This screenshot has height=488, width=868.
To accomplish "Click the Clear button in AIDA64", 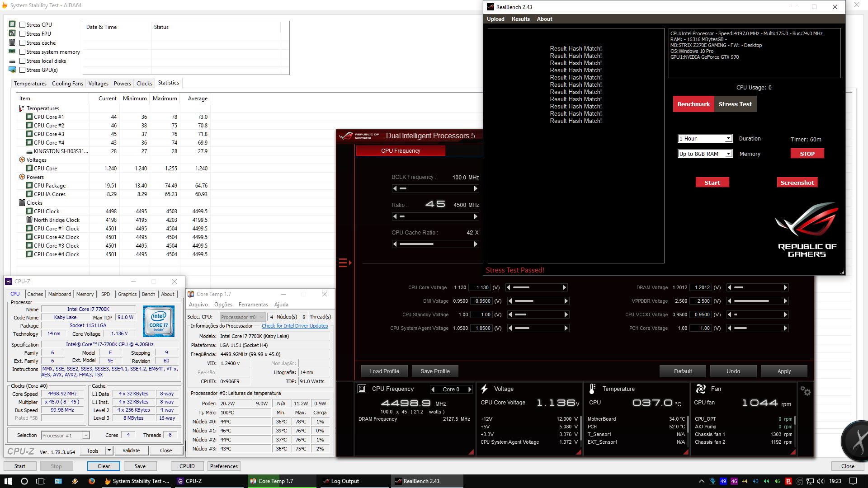I will 104,466.
